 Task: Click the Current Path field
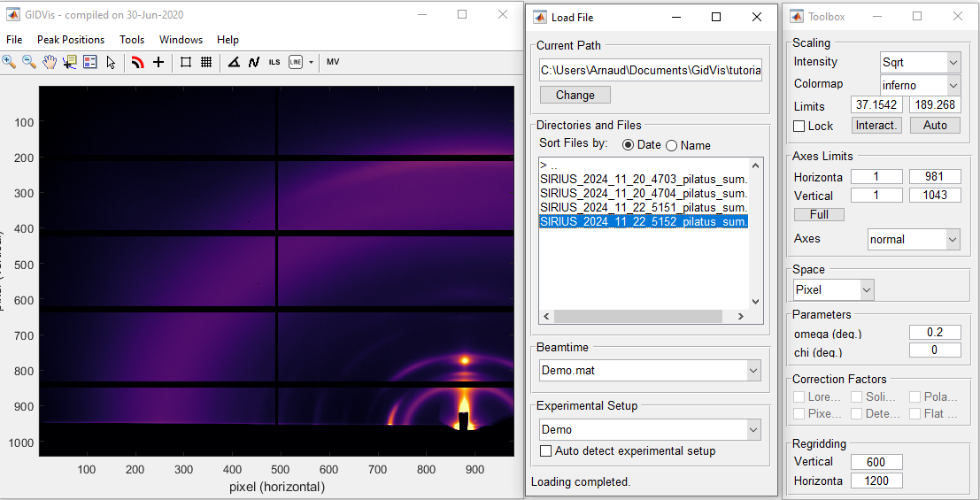click(x=651, y=70)
